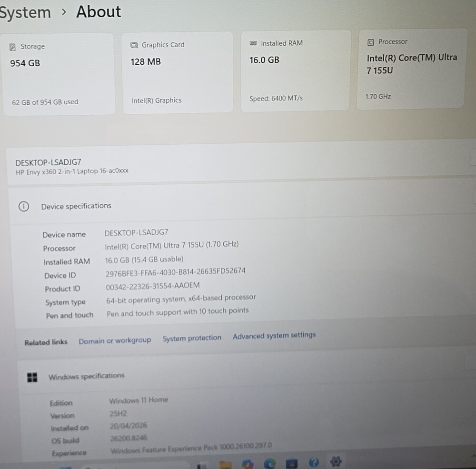
Task: Click the '1.70 GHz' text in Processor card
Action: [378, 97]
